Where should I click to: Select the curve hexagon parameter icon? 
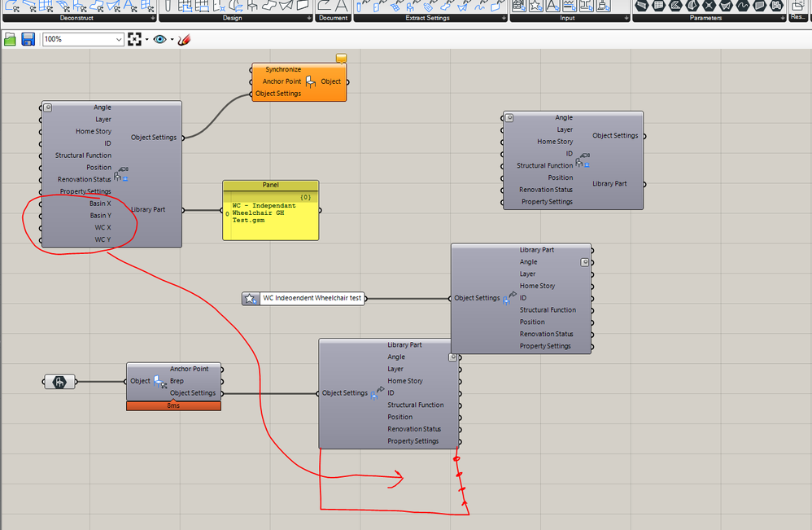743,5
